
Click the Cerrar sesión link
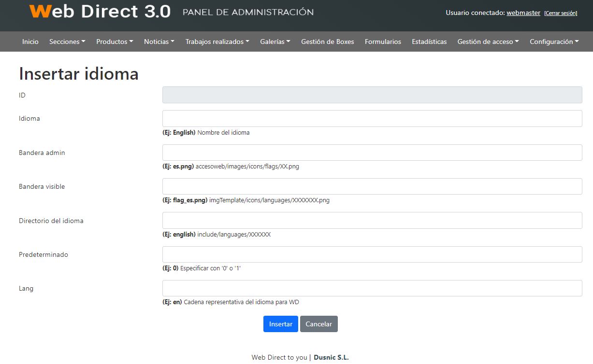(x=561, y=14)
